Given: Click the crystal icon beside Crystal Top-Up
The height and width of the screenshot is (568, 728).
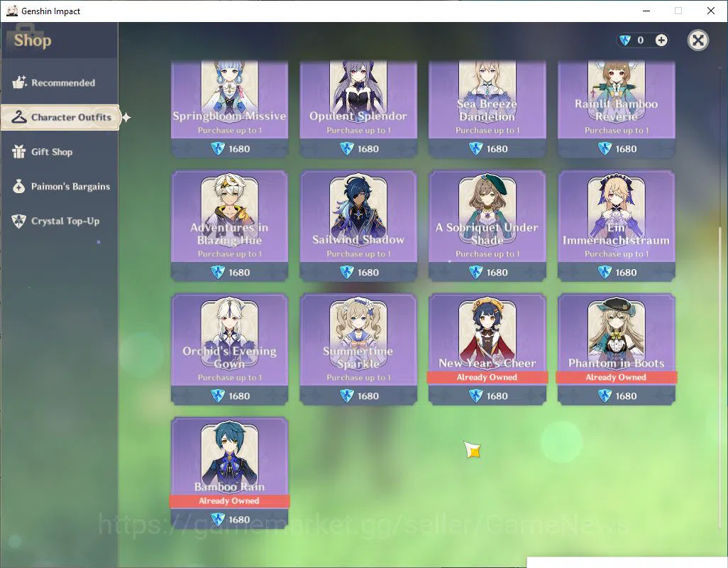Looking at the screenshot, I should 18,221.
